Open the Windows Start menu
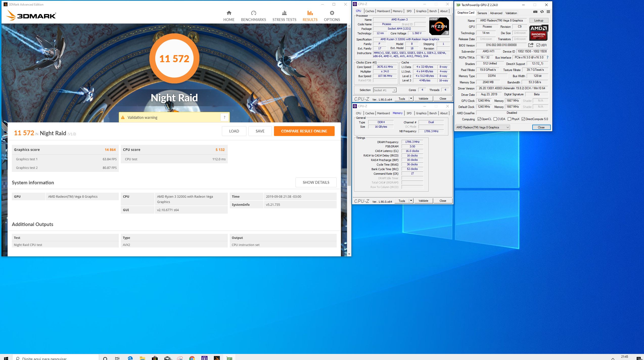The image size is (644, 360). pyautogui.click(x=6, y=358)
